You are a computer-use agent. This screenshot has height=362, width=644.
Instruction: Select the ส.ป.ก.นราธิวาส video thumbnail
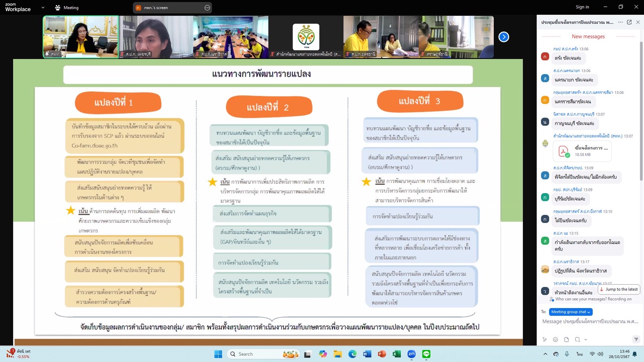(231, 37)
